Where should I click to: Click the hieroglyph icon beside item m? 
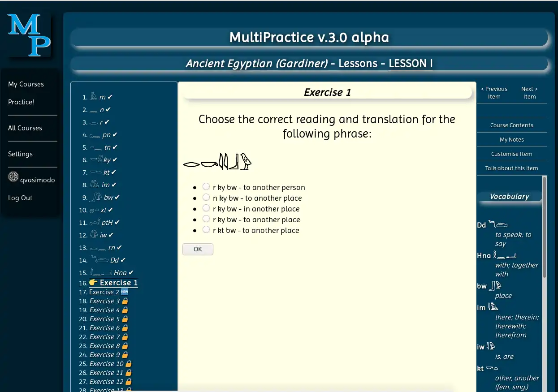(93, 96)
